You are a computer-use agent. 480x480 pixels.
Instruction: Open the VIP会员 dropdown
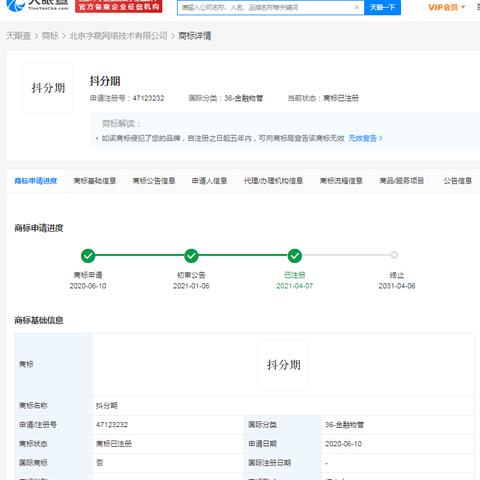pos(446,7)
